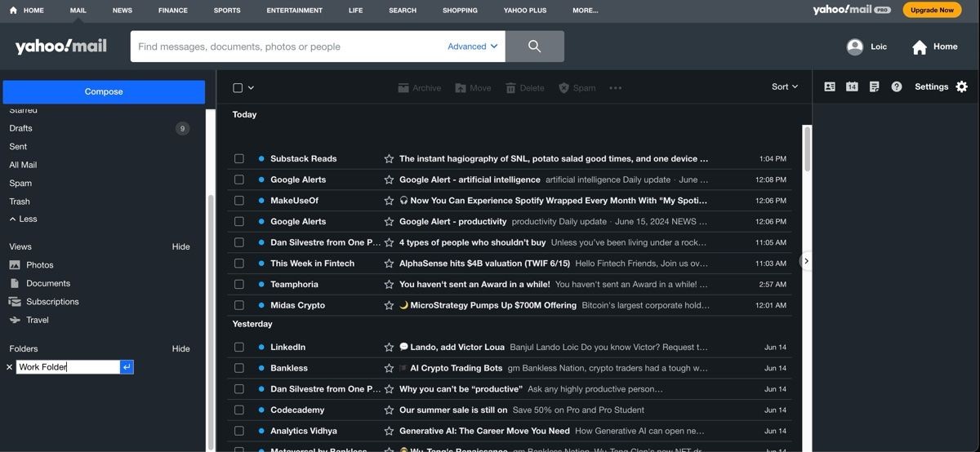Click the Home house icon in header
980x452 pixels.
tap(920, 47)
